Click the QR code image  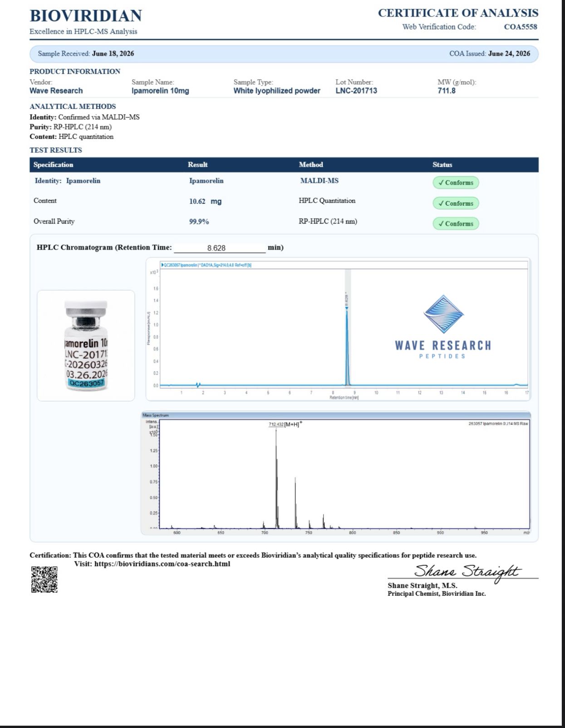44,579
